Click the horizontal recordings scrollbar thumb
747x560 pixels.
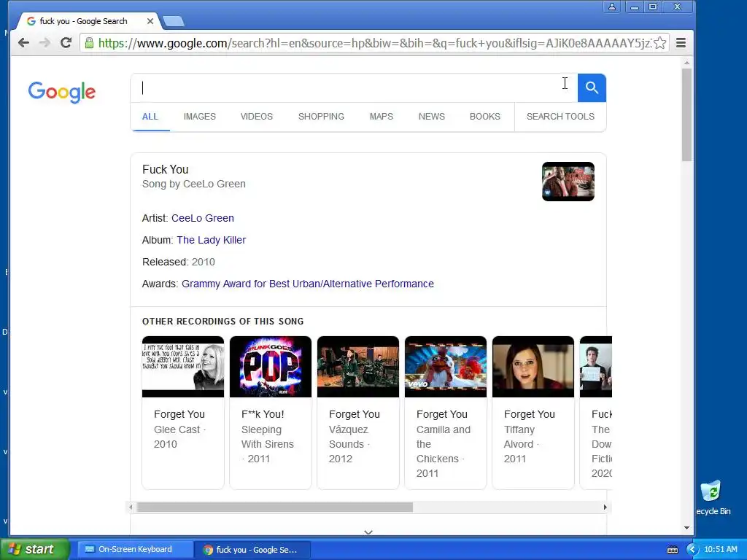pyautogui.click(x=275, y=507)
